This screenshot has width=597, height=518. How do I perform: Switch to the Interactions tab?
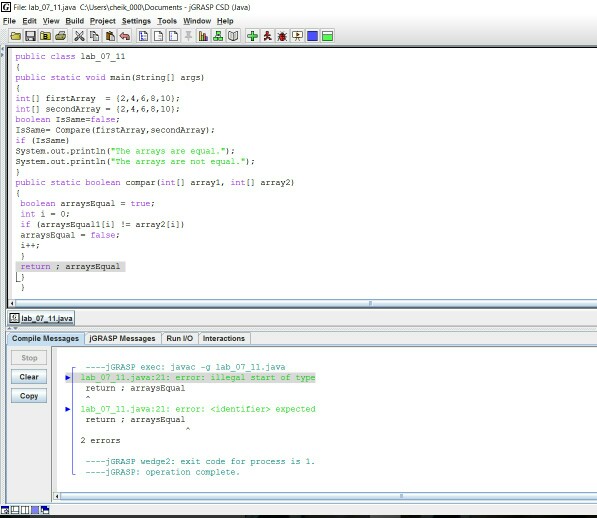224,338
